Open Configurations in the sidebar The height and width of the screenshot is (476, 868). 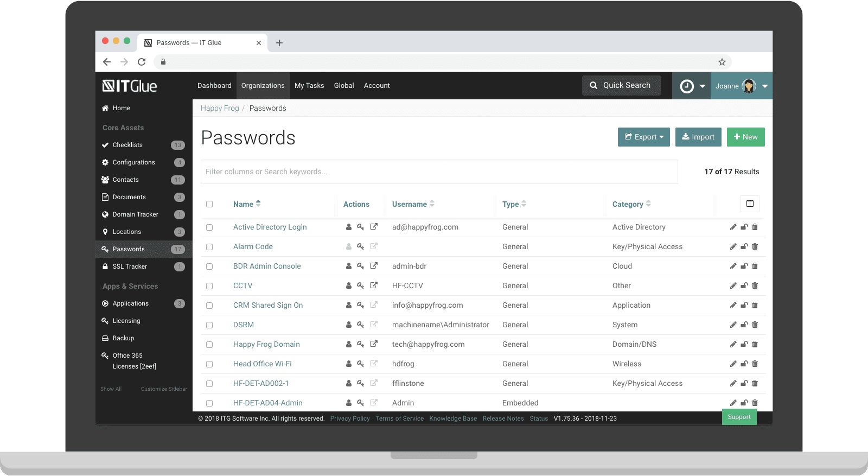click(133, 162)
